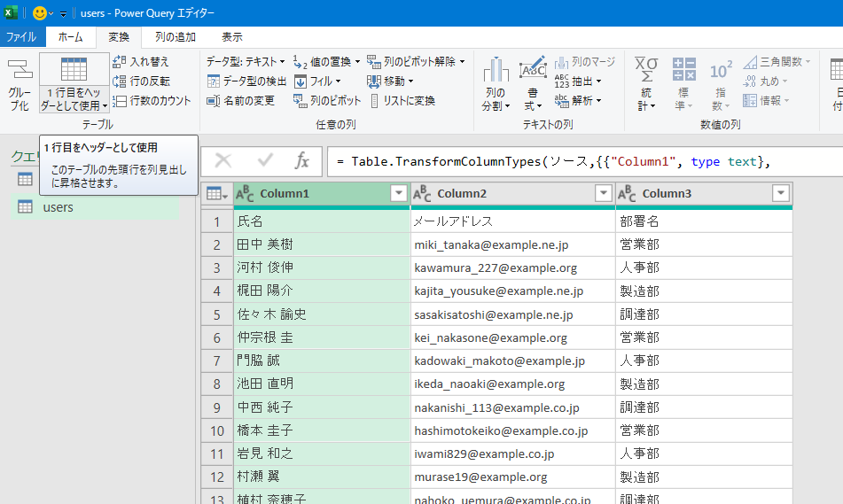Switch to the Home (ホーム) tab
This screenshot has height=504, width=843.
pos(70,37)
